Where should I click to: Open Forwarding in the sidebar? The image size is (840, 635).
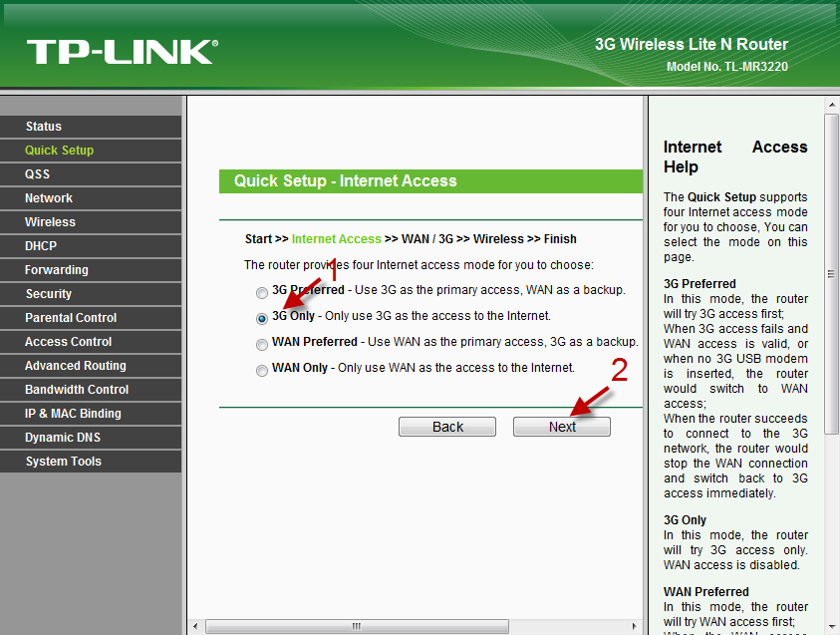click(x=91, y=270)
